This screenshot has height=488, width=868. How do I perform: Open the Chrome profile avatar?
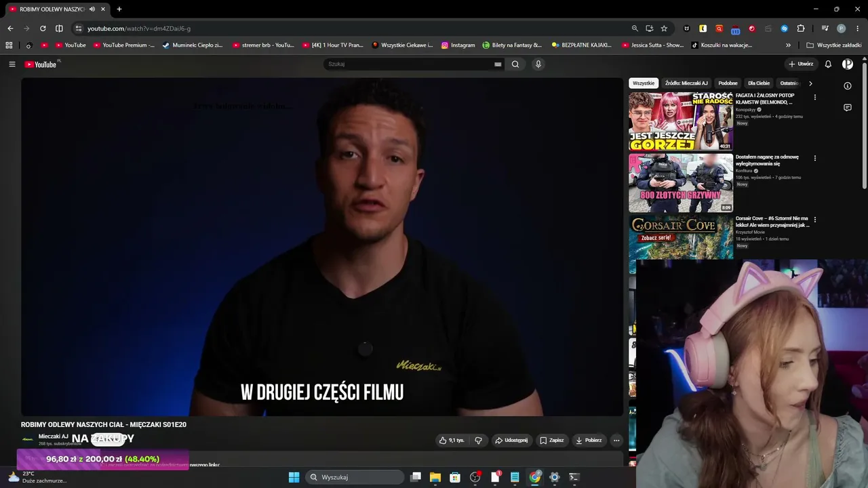tap(842, 28)
